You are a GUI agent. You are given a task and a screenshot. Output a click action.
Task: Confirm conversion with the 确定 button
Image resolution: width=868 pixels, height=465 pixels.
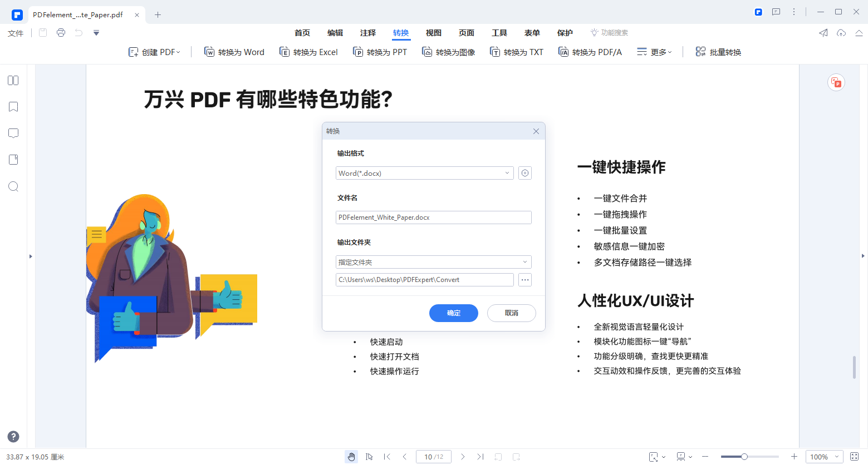pos(453,313)
